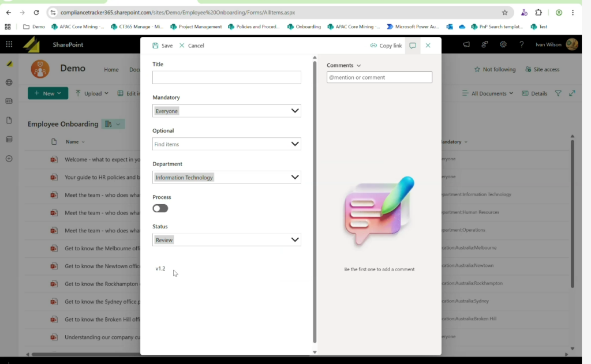Open Ivan Wilson account avatar
The width and height of the screenshot is (591, 364).
(x=572, y=44)
